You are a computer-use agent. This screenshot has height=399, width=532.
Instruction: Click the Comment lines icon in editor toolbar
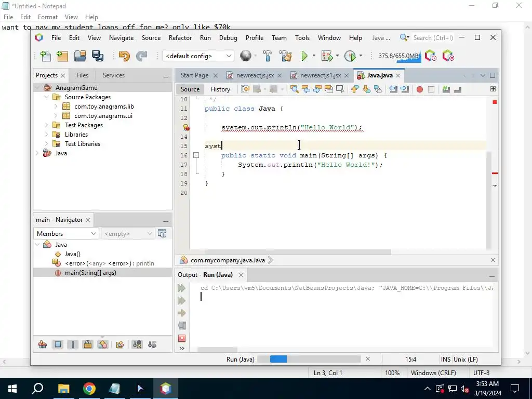coord(446,89)
